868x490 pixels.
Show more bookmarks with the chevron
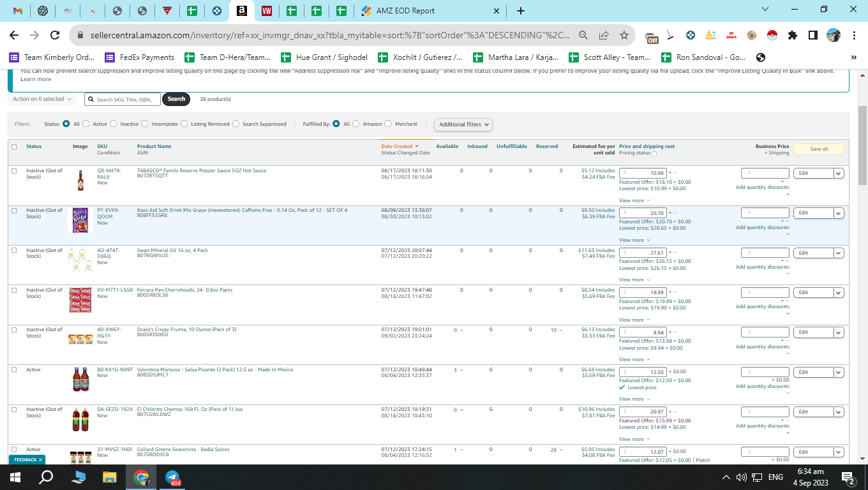854,57
